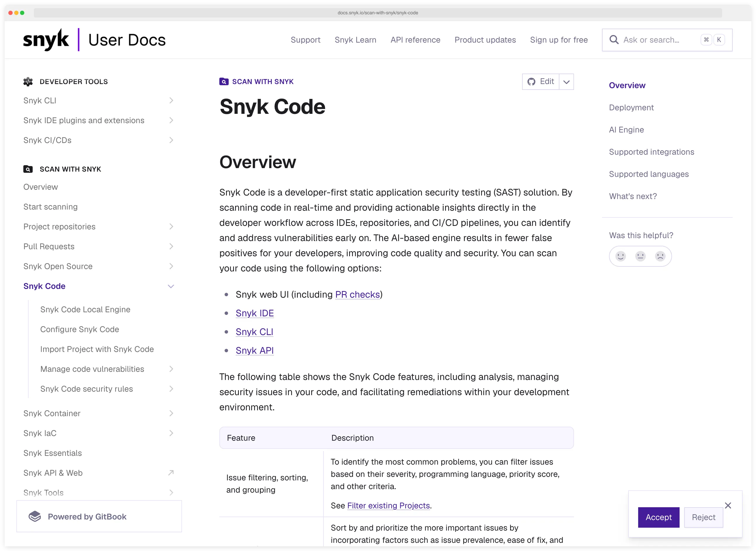
Task: Click the yellow traffic light window control
Action: click(17, 13)
